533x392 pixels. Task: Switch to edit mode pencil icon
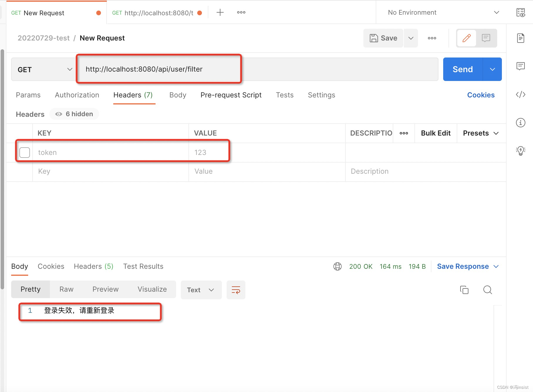coord(466,38)
